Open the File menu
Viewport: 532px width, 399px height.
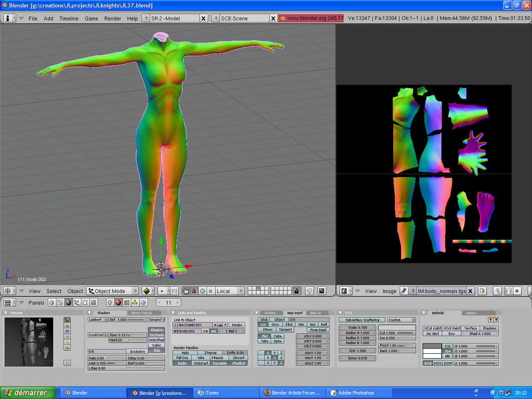33,18
